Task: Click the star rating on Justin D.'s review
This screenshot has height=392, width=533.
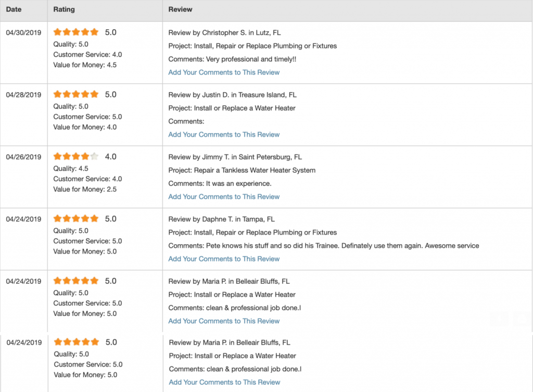Action: (x=75, y=94)
